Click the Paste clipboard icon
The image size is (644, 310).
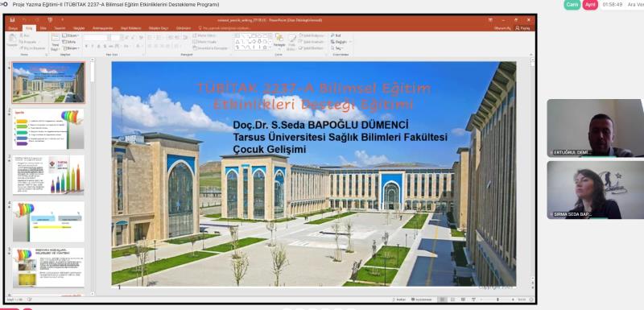coord(12,39)
